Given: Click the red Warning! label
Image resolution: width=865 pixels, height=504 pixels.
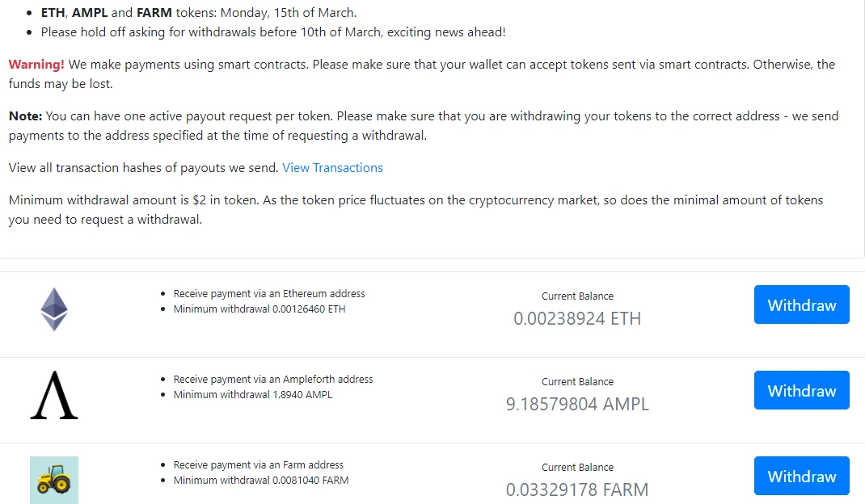Looking at the screenshot, I should pyautogui.click(x=36, y=65).
